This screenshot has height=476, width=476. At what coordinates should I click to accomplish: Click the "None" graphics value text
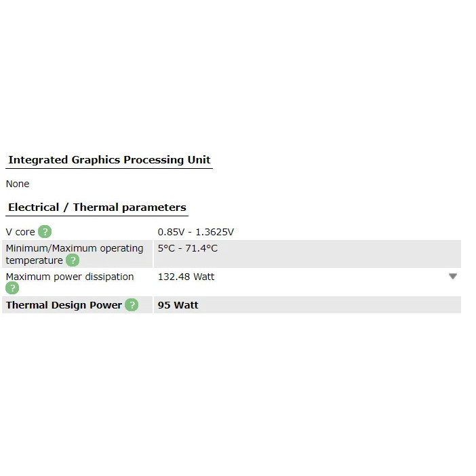pyautogui.click(x=18, y=184)
